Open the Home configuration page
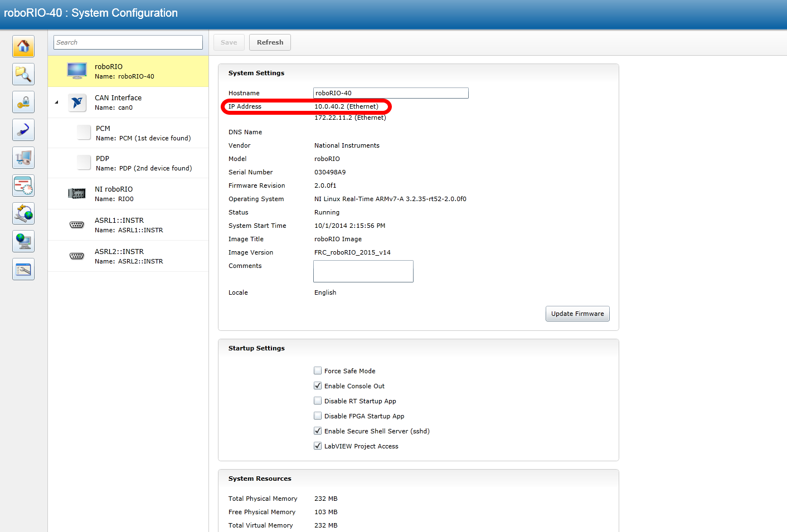The height and width of the screenshot is (532, 787). (23, 46)
